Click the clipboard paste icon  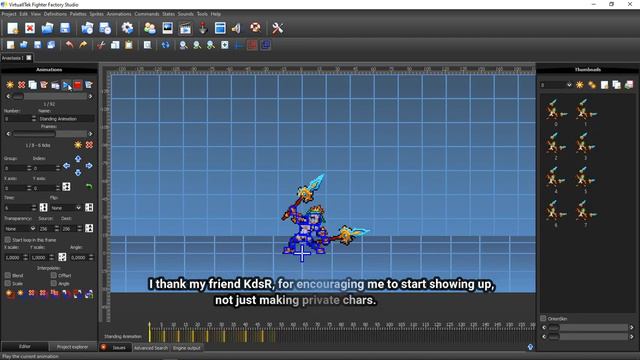(x=129, y=45)
